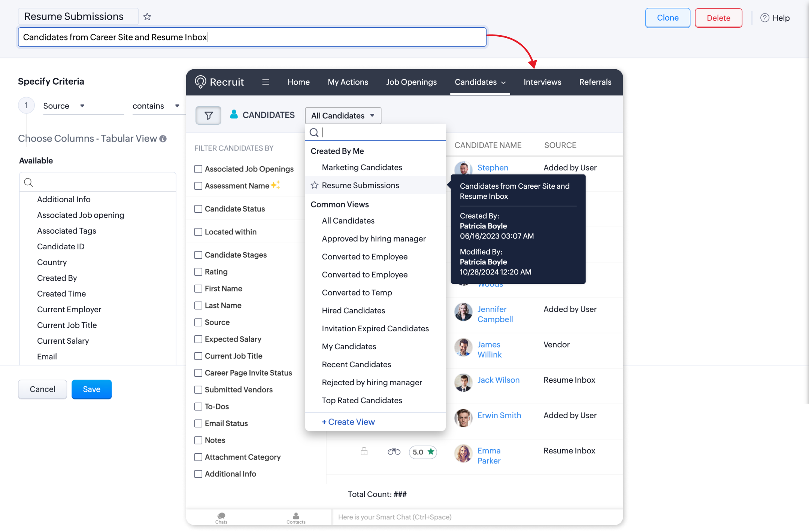The width and height of the screenshot is (809, 532).
Task: Open the hamburger menu beside Recruit
Action: [266, 82]
